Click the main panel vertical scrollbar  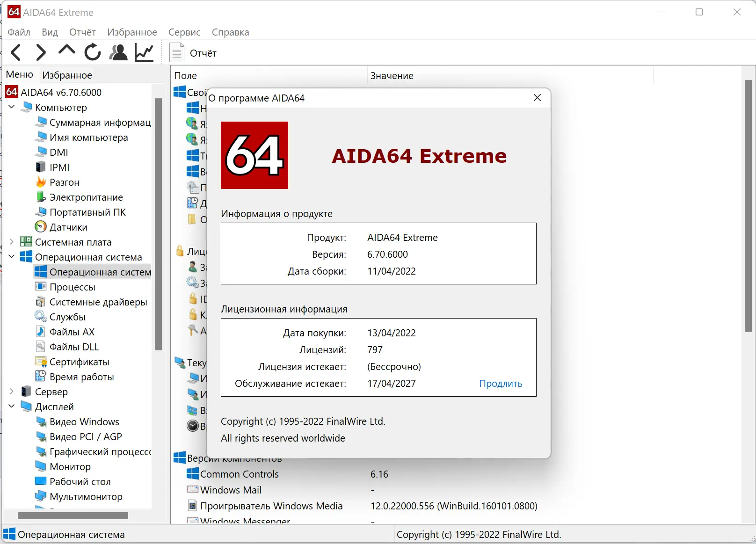748,206
